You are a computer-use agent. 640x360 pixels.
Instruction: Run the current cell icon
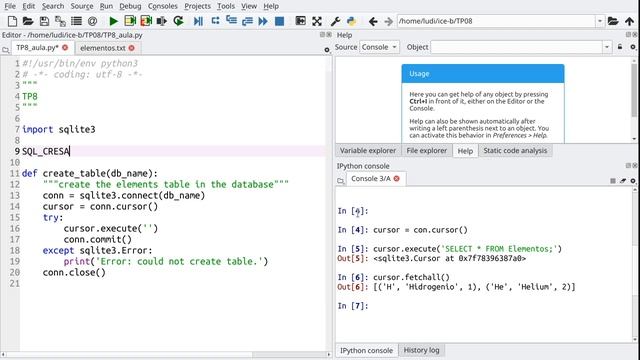pos(130,21)
